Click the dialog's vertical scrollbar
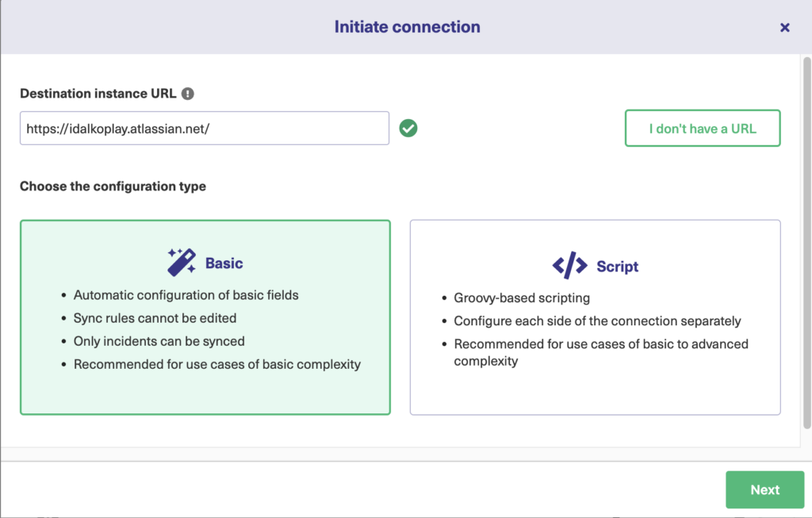812x518 pixels. (x=806, y=238)
